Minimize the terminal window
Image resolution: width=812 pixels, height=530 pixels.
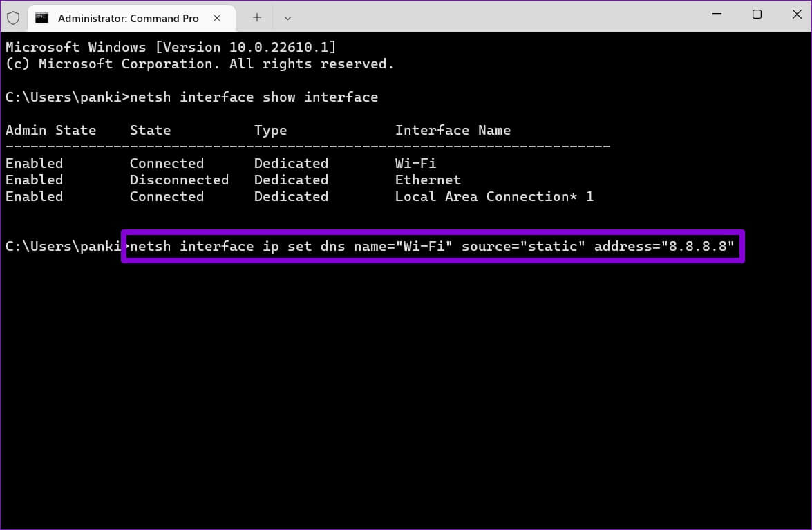tap(718, 15)
